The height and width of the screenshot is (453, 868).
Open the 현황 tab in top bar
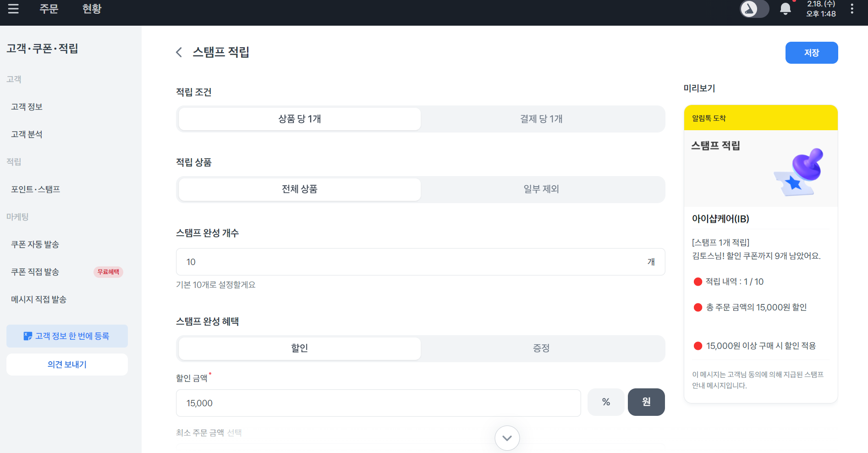(x=92, y=9)
